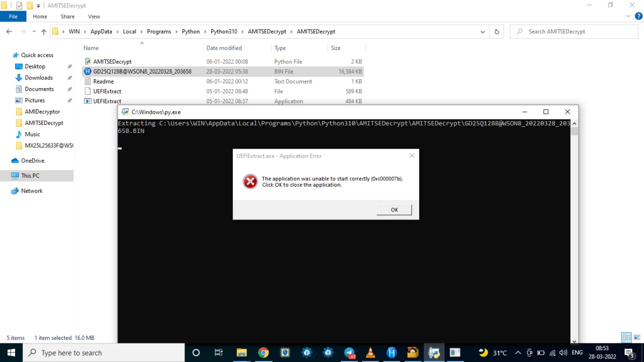Open the recent locations dropdown

34,32
